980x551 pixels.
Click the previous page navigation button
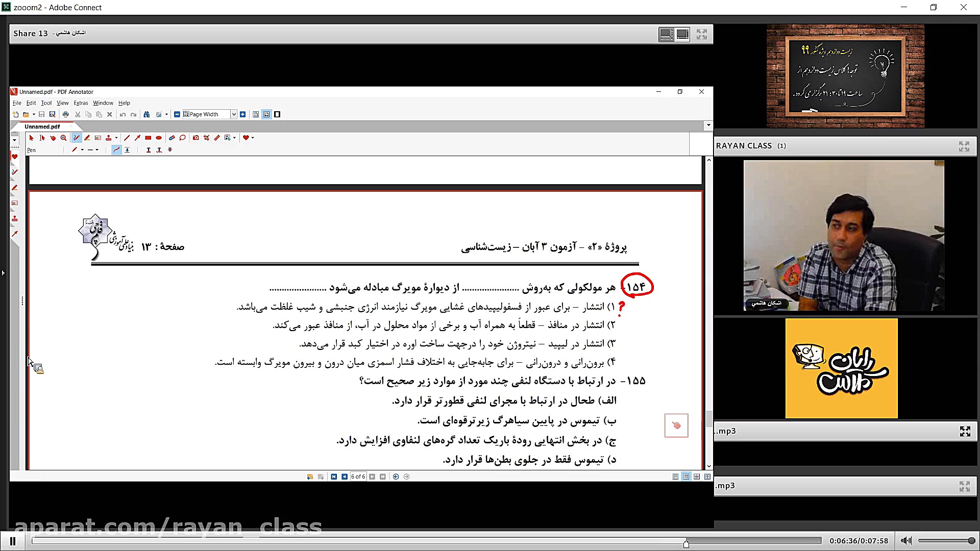click(344, 476)
